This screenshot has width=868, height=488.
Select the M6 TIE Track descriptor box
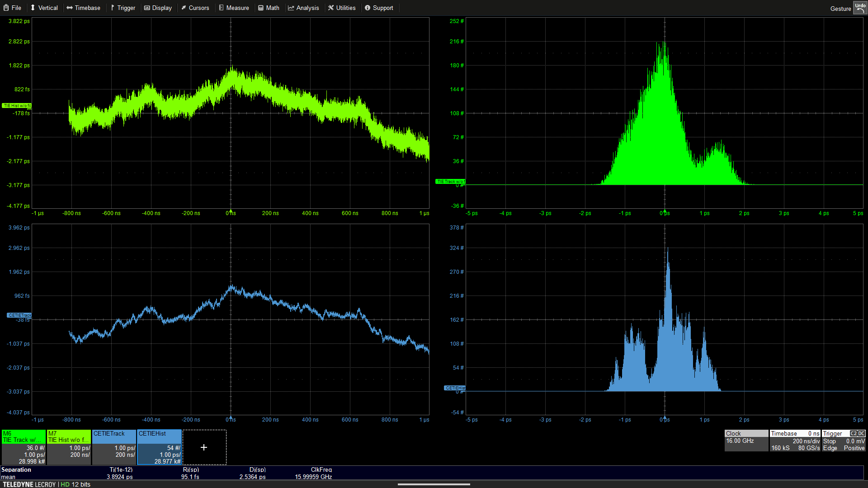pyautogui.click(x=24, y=447)
